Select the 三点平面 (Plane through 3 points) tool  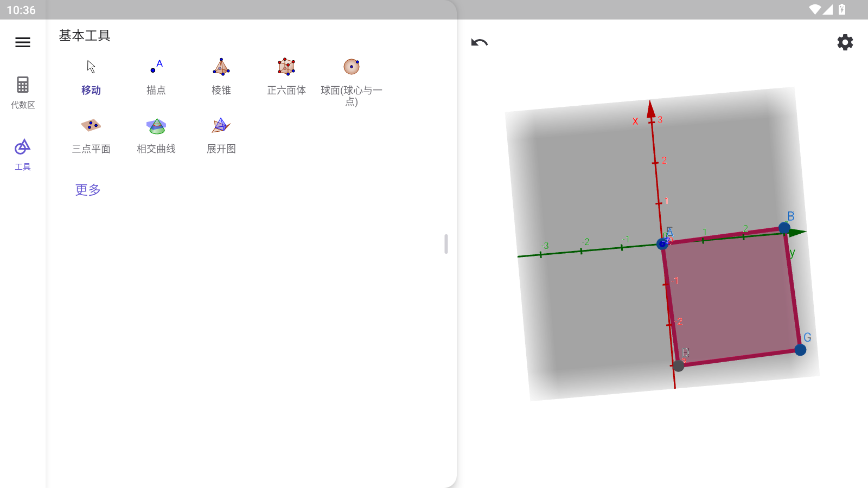91,136
